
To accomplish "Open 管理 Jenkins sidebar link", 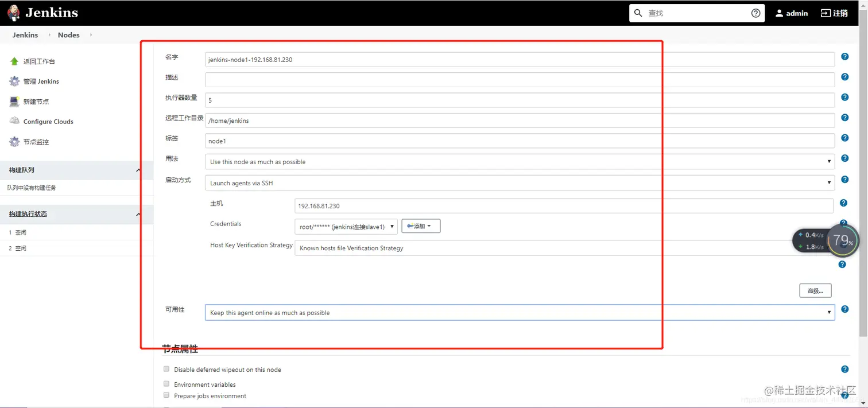I will (x=41, y=81).
